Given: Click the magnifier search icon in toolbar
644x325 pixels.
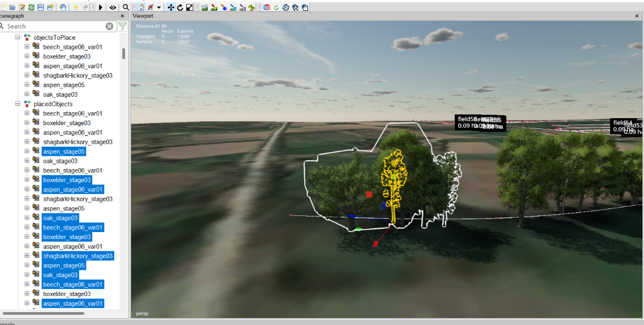Looking at the screenshot, I should tap(126, 7).
